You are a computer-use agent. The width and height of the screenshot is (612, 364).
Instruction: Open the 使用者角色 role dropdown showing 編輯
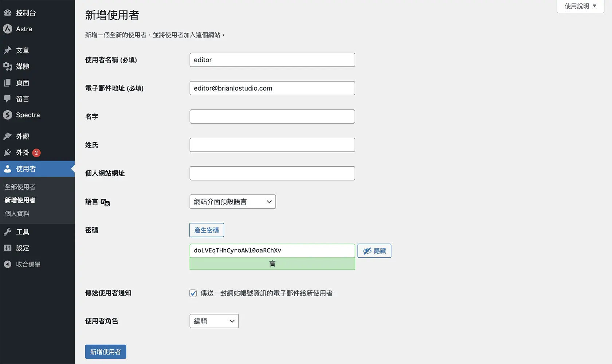click(214, 321)
